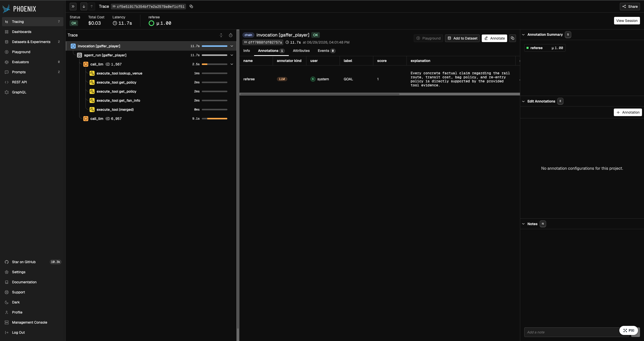Click Add to Dataset button

pos(462,38)
